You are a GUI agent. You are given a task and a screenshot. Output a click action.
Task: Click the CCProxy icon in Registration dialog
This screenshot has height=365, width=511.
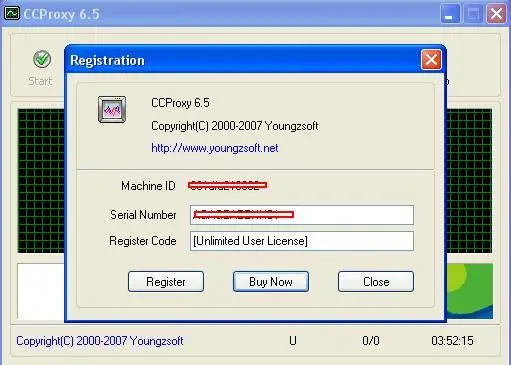click(x=112, y=109)
